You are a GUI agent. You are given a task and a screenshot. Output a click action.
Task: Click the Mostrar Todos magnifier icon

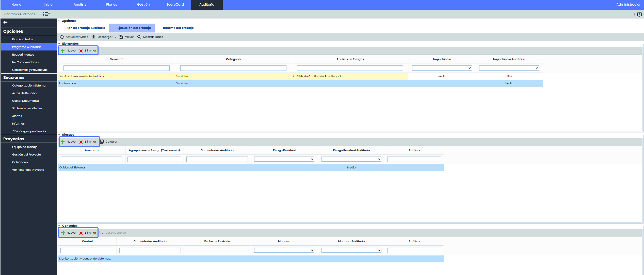pos(139,37)
